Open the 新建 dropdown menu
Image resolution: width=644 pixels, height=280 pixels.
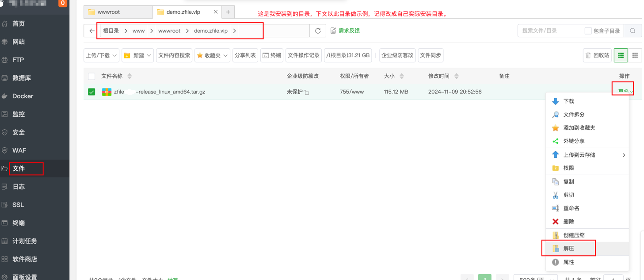(138, 55)
